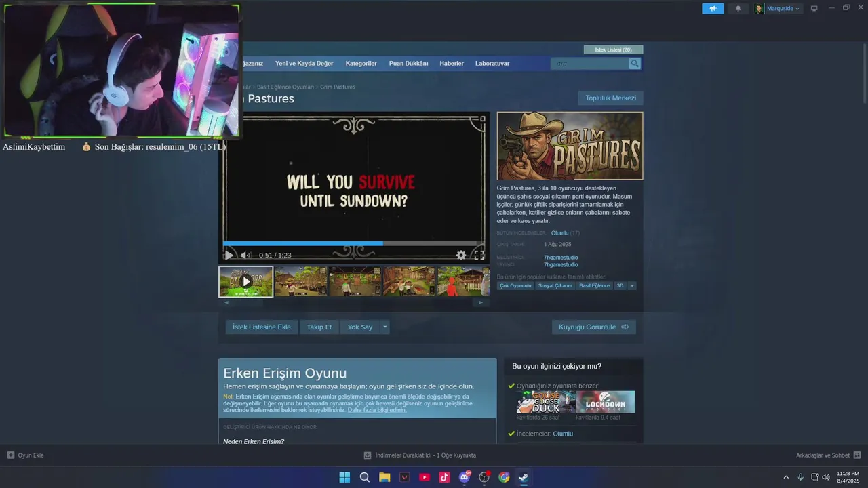Screen dimensions: 868x488
Task: Click the announcements megaphone icon
Action: [713, 8]
